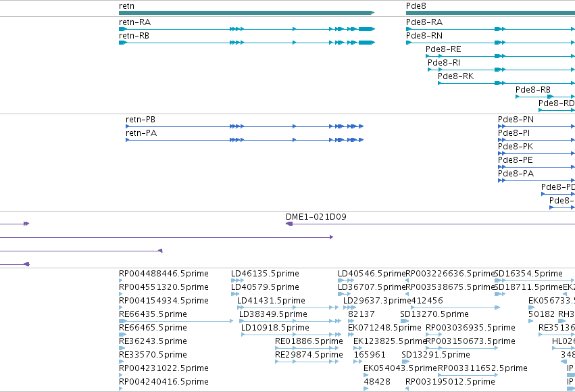
Task: Select the LD41431.5prime EST label
Action: coord(271,301)
